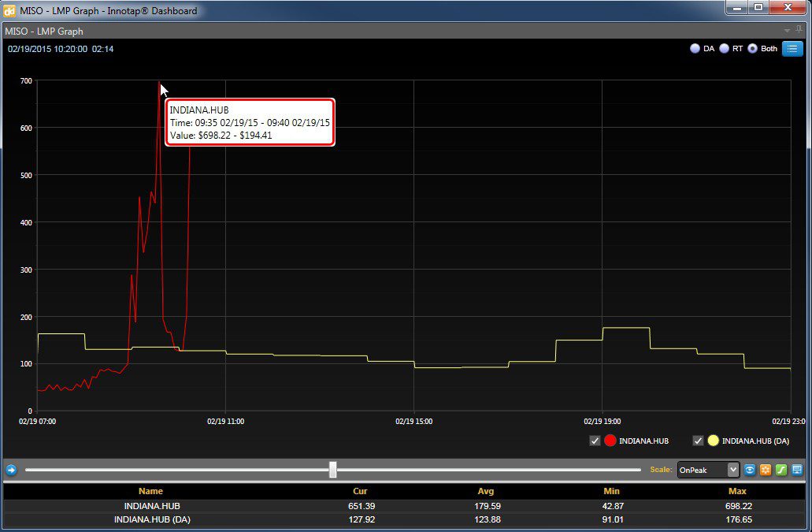Image resolution: width=812 pixels, height=532 pixels.
Task: Click the 02/19 11:00 axis label
Action: (x=226, y=421)
